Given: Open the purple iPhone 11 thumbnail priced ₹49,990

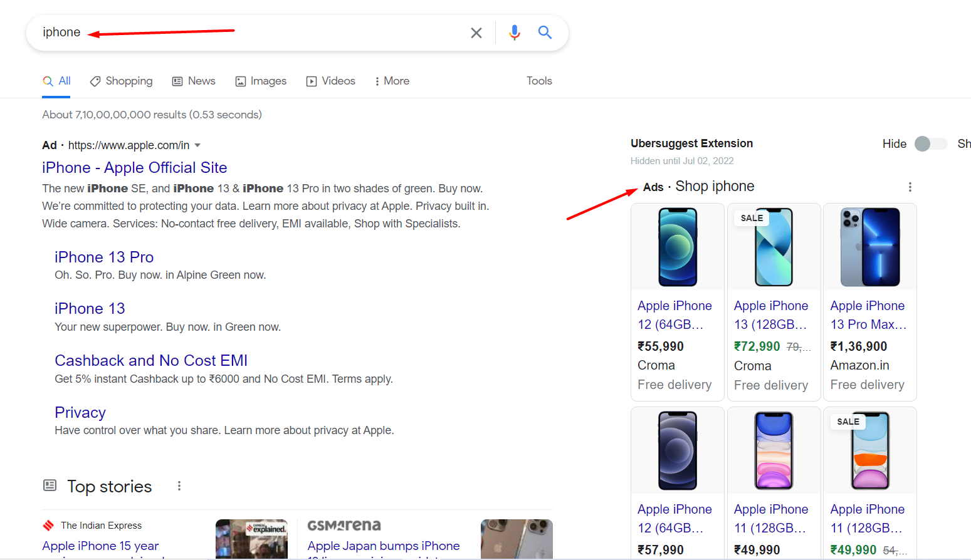Looking at the screenshot, I should 774,451.
